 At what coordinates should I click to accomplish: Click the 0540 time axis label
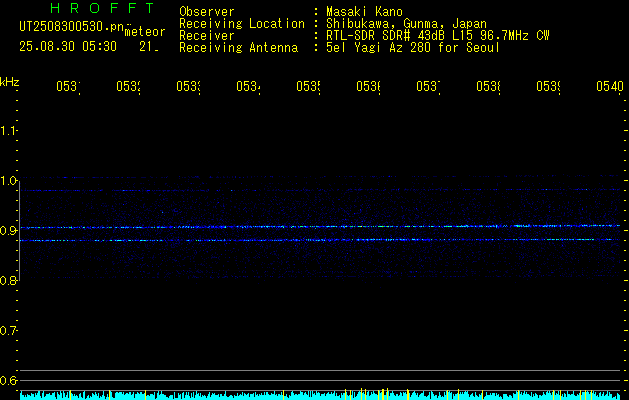610,87
